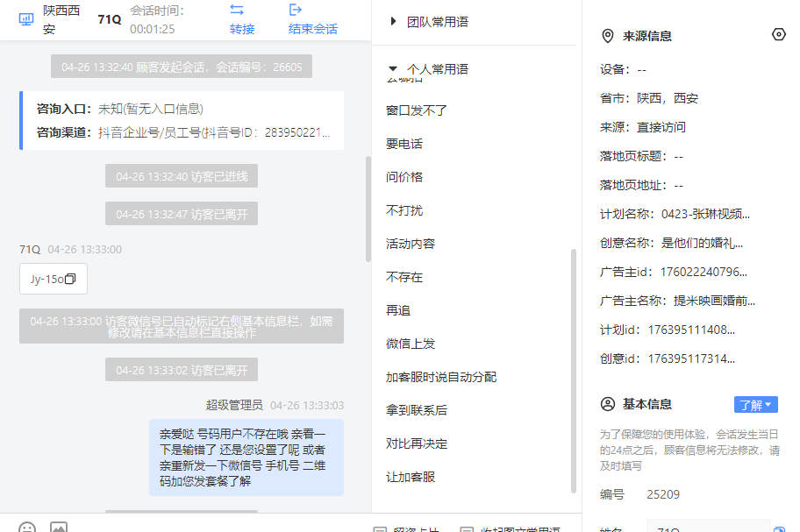Click the 落地页地址 field line
800x532 pixels.
coord(641,186)
